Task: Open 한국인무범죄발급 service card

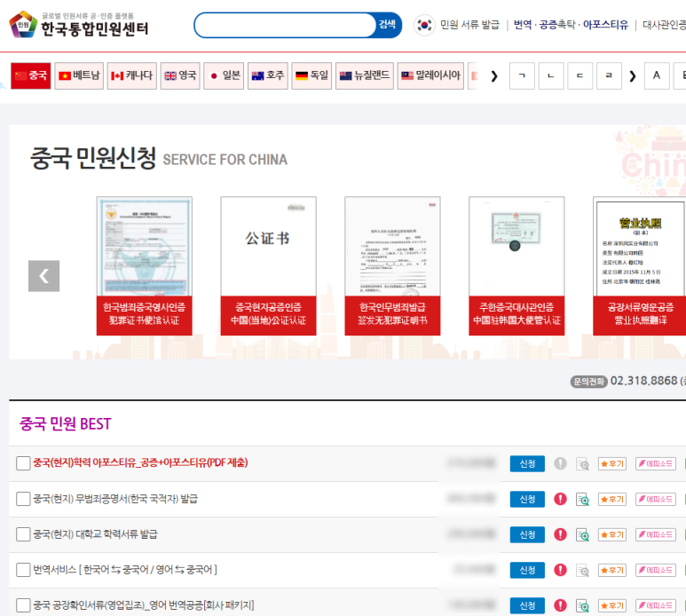Action: click(x=392, y=266)
